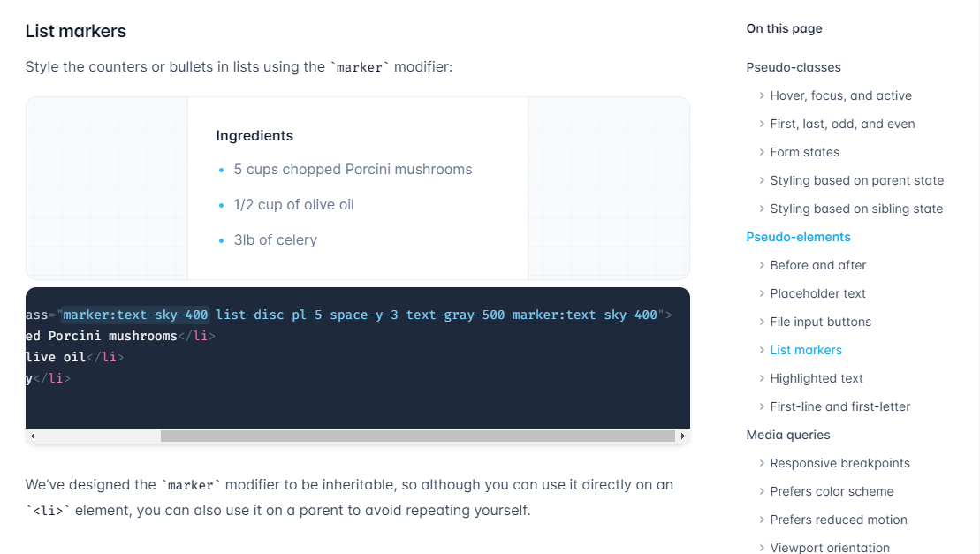Image resolution: width=980 pixels, height=554 pixels.
Task: Go to 'First-line and first-letter' section
Action: (839, 406)
